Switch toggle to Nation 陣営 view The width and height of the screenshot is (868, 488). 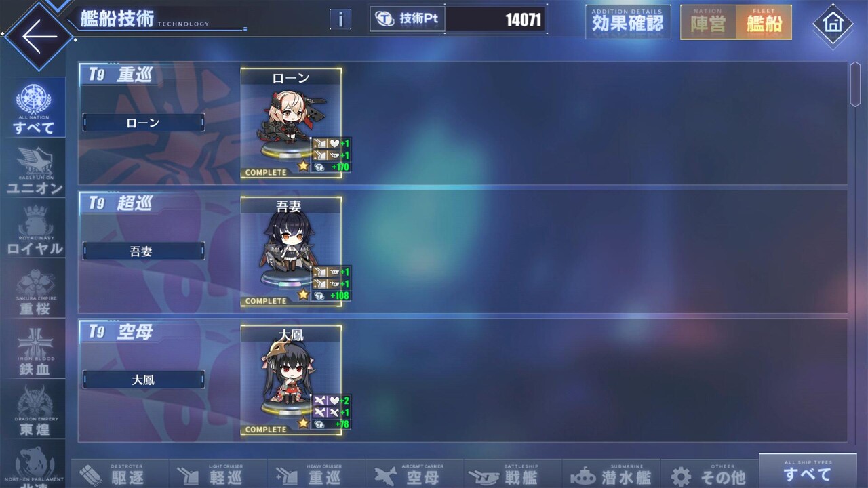708,22
